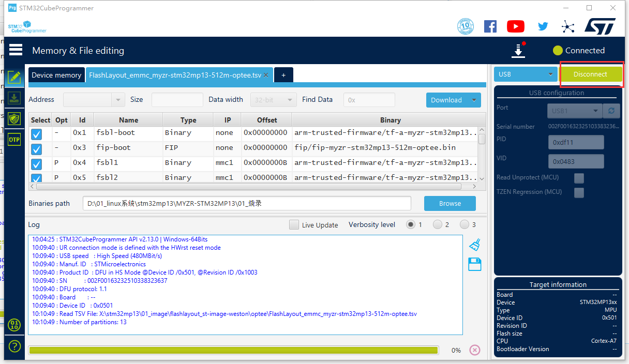Screen dimensions: 629x364
Task: Uncheck the fsbl1 row select checkbox
Action: coord(36,164)
